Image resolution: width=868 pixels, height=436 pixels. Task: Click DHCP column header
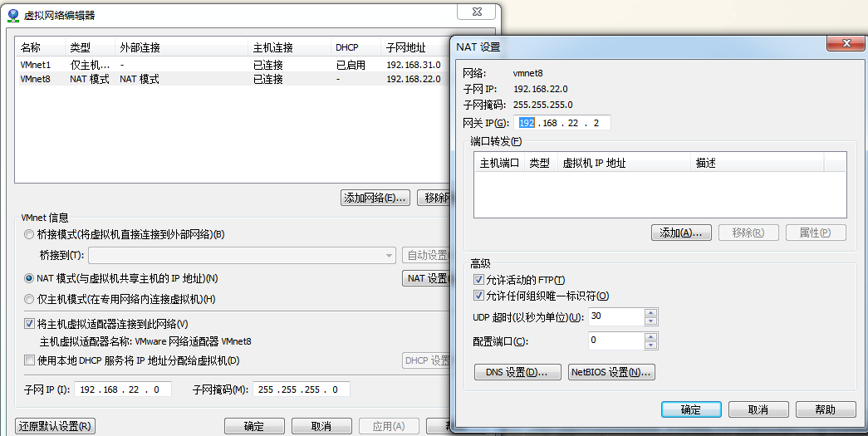pos(356,47)
